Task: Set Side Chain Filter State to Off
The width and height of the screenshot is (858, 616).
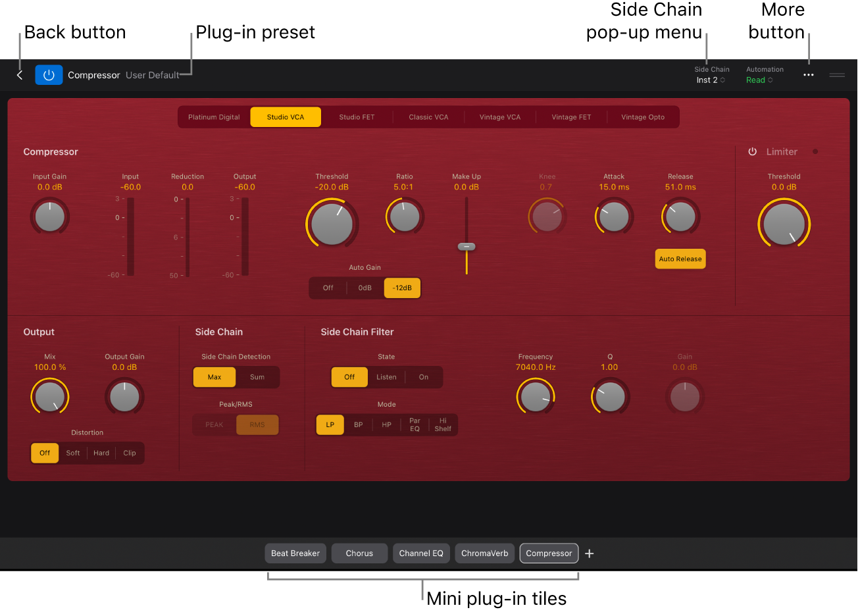Action: pos(349,377)
